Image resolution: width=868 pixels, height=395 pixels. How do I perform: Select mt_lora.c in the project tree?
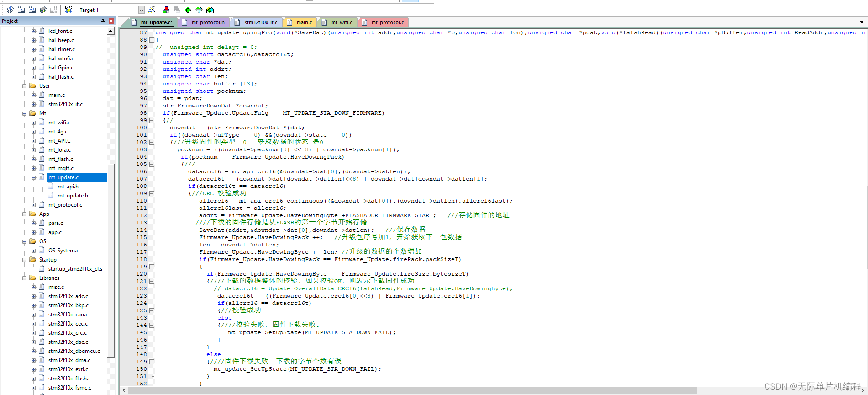[60, 150]
